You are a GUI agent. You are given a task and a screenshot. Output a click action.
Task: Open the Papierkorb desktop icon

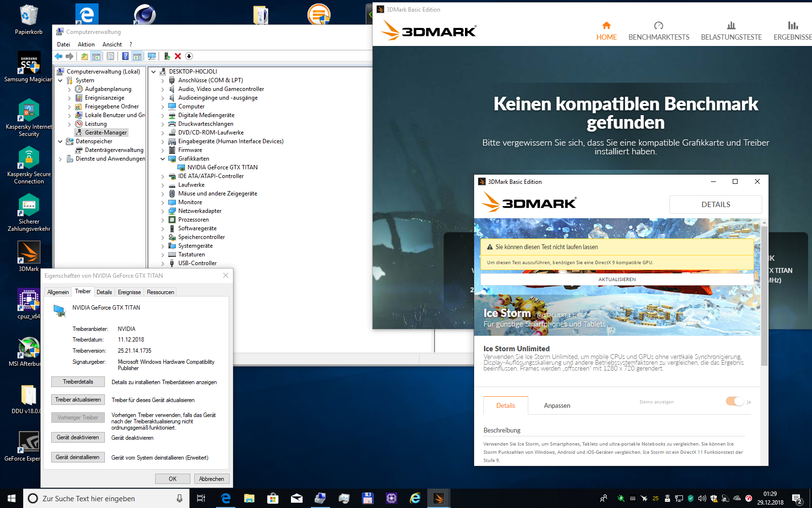29,19
